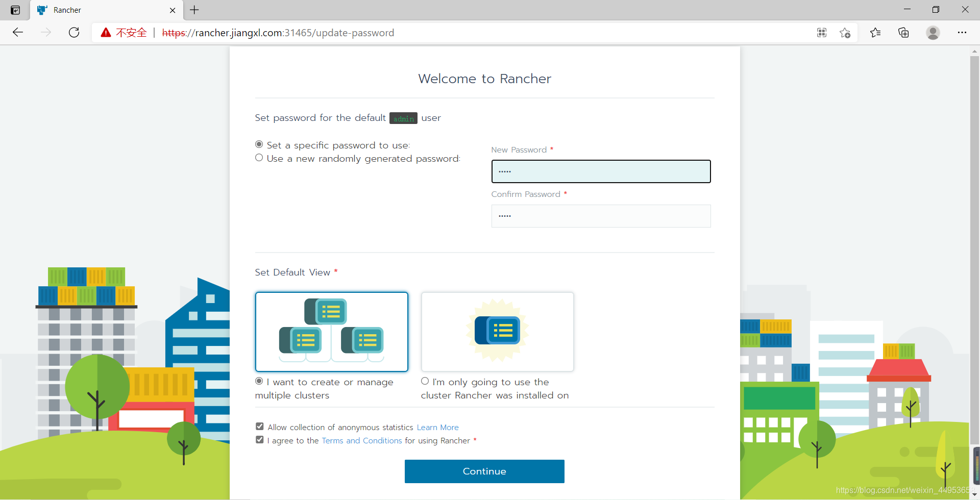Select the multiple clusters view thumbnail
Image resolution: width=980 pixels, height=500 pixels.
[332, 332]
